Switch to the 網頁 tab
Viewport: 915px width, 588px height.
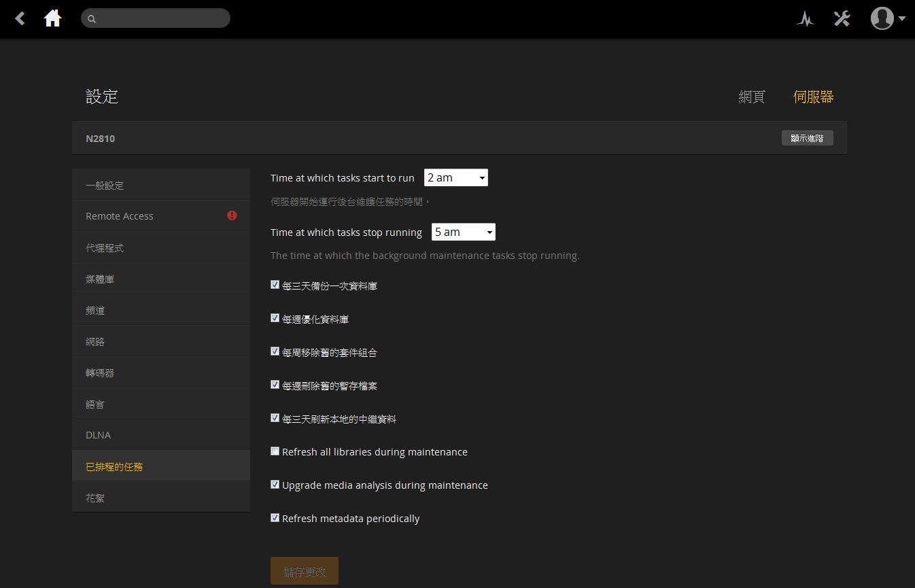[x=752, y=97]
